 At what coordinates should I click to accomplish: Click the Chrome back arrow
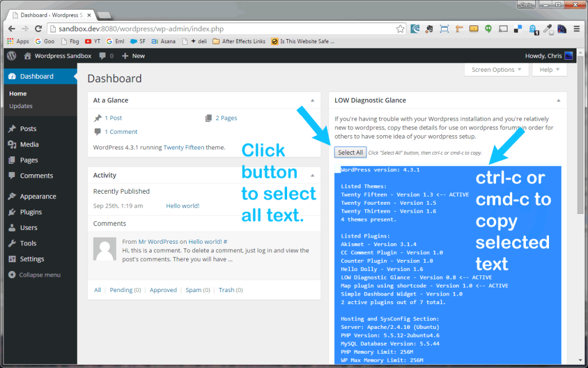[x=11, y=29]
